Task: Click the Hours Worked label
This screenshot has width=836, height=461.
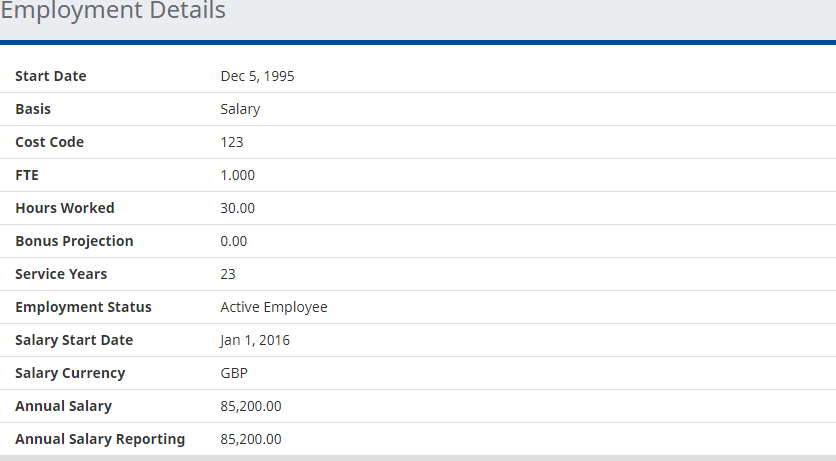Action: pyautogui.click(x=65, y=208)
